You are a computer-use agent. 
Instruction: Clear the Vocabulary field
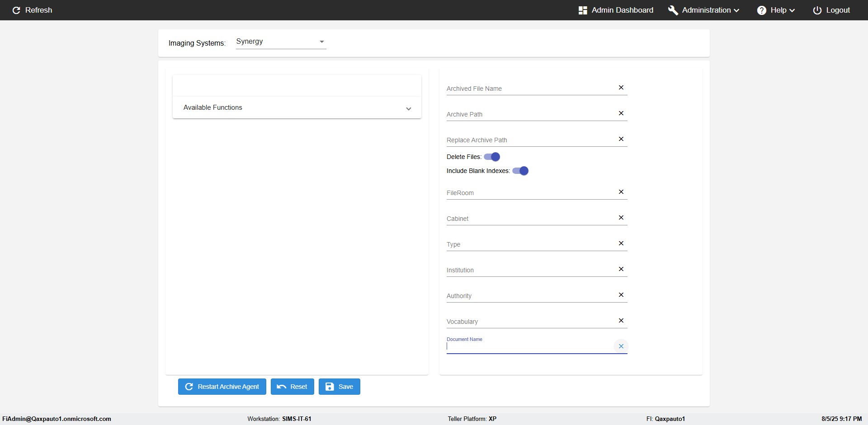[x=621, y=321]
